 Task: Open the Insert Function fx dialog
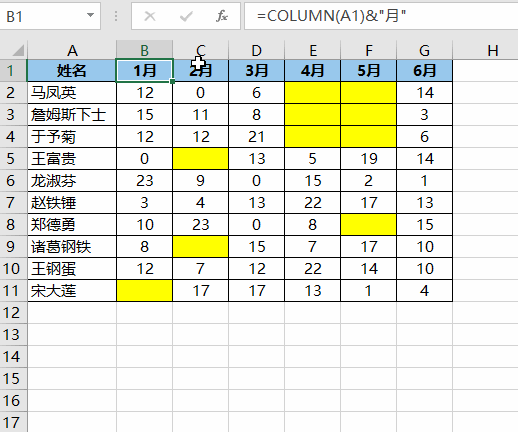pyautogui.click(x=222, y=16)
